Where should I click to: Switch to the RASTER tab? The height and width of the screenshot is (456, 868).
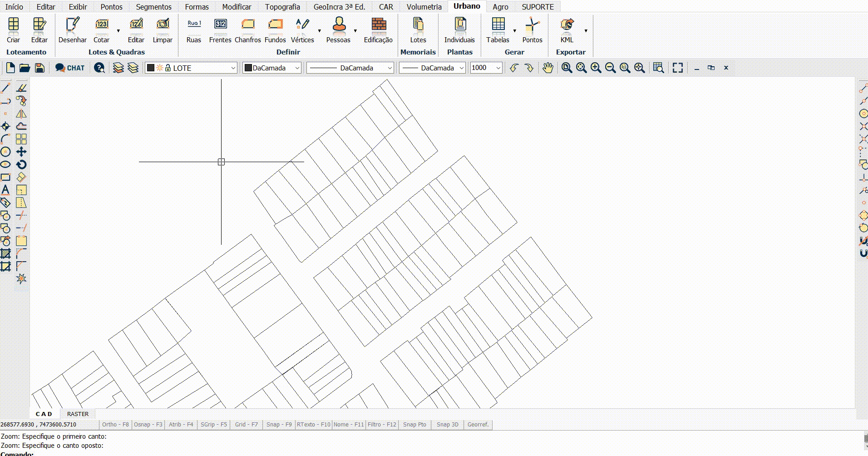[x=78, y=414]
